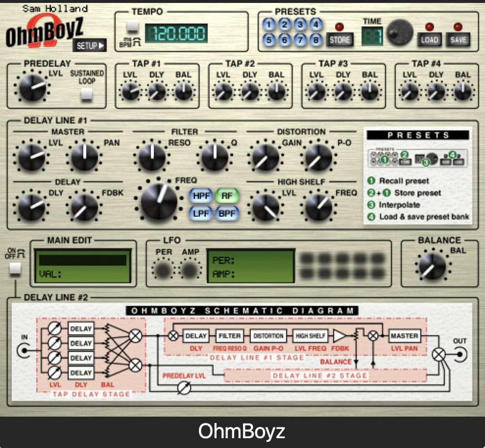Recall preset number 6
The image size is (485, 448).
(285, 40)
